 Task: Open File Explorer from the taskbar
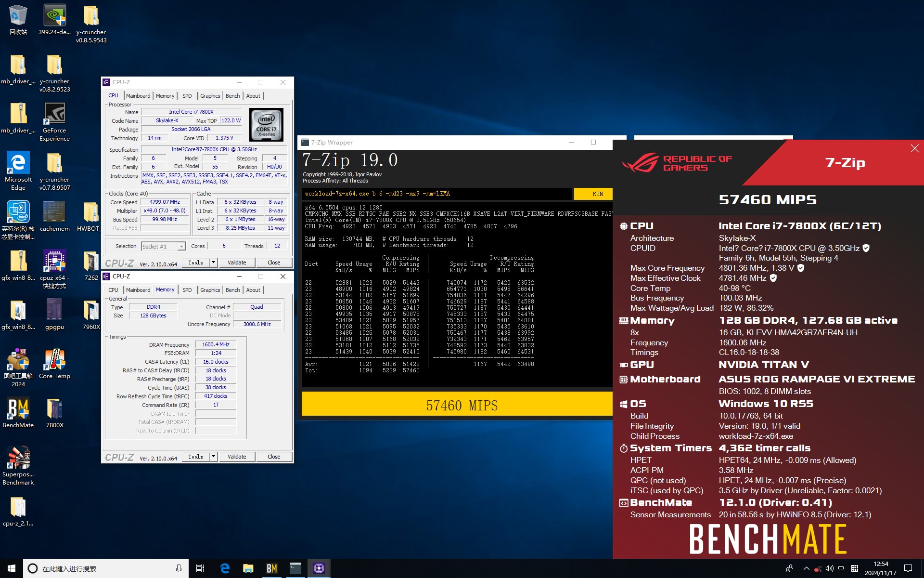tap(248, 568)
